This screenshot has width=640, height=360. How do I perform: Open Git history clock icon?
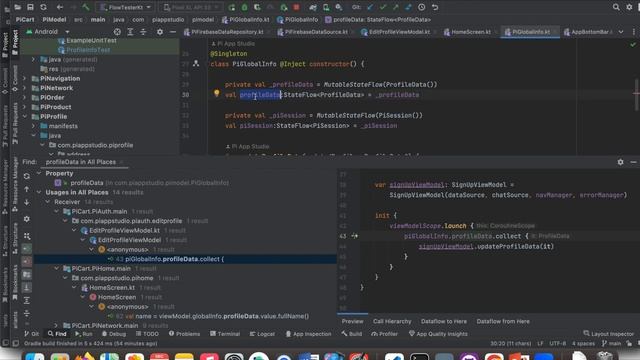(x=422, y=7)
